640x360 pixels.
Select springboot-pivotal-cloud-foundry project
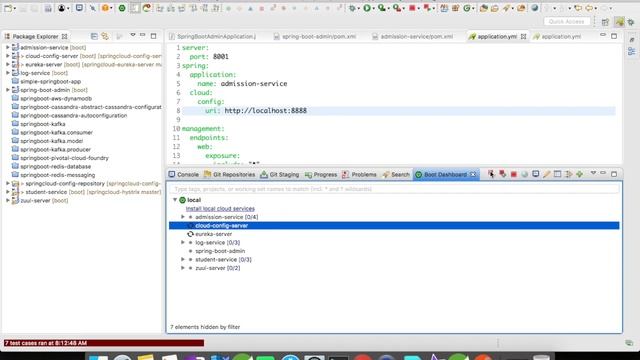(x=64, y=158)
